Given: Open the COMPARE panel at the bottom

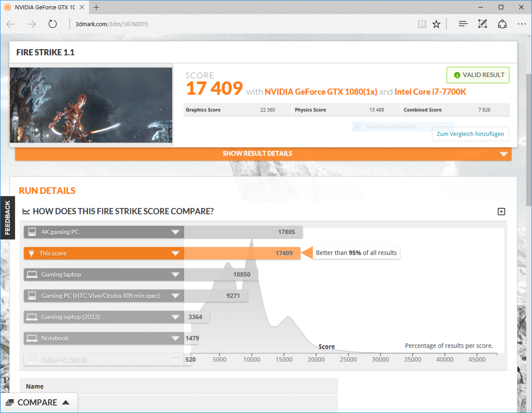Looking at the screenshot, I should coord(39,403).
